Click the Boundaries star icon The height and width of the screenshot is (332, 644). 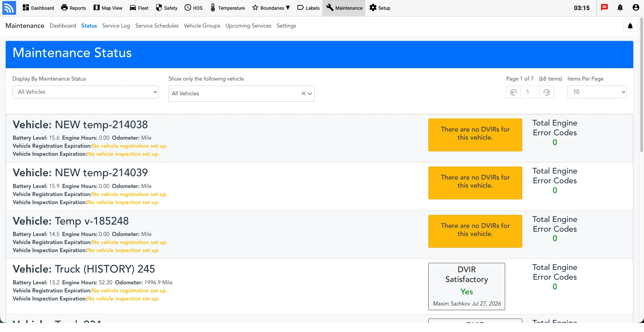255,7
